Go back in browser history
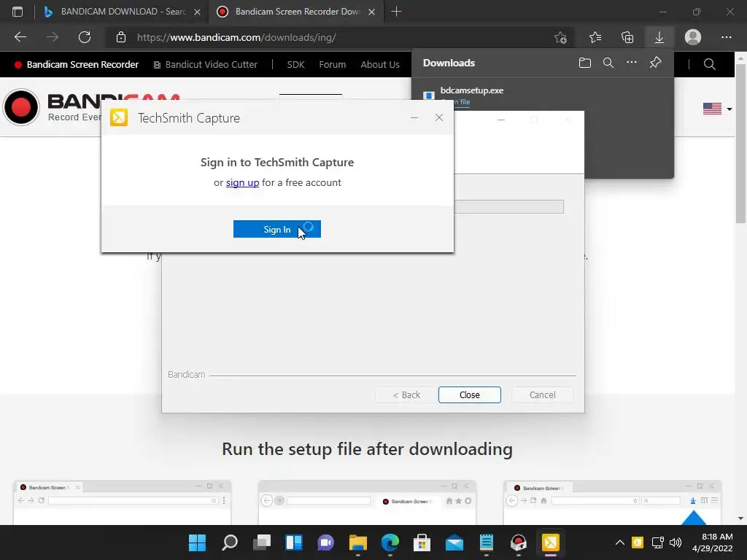747x560 pixels. (20, 37)
